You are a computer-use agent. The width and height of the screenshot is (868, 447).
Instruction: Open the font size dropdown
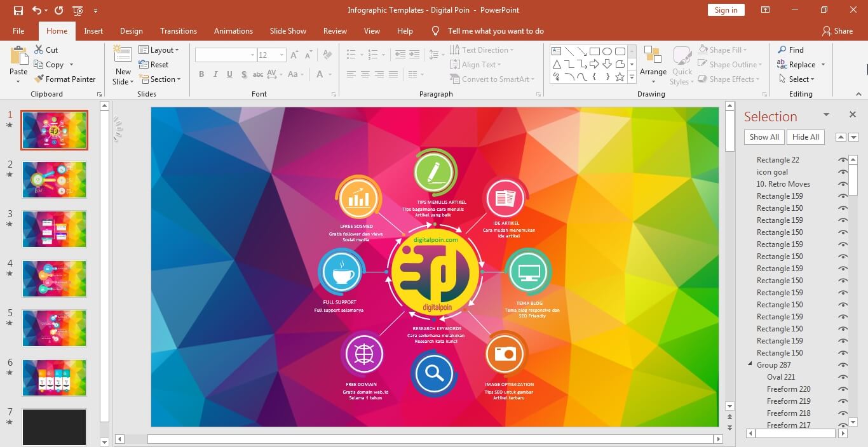coord(282,55)
